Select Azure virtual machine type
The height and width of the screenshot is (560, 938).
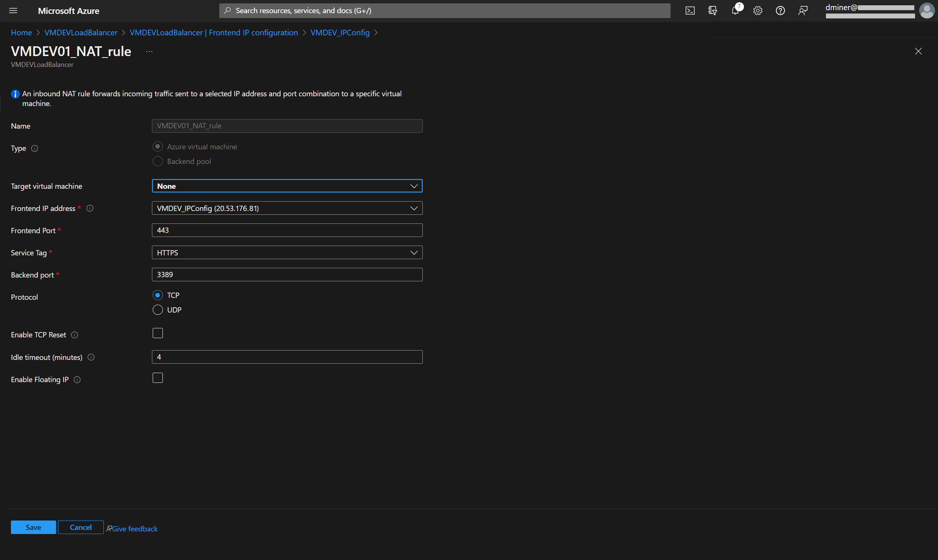[x=158, y=146]
